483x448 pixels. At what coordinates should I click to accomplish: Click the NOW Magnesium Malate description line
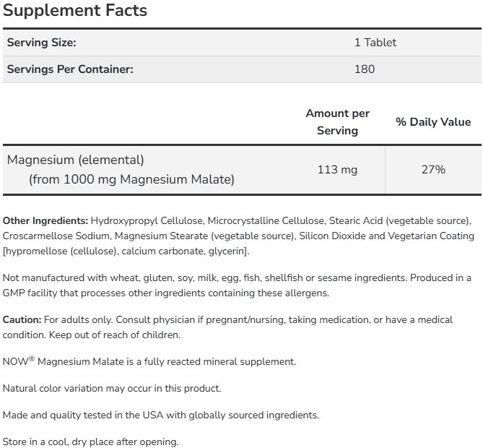point(149,361)
